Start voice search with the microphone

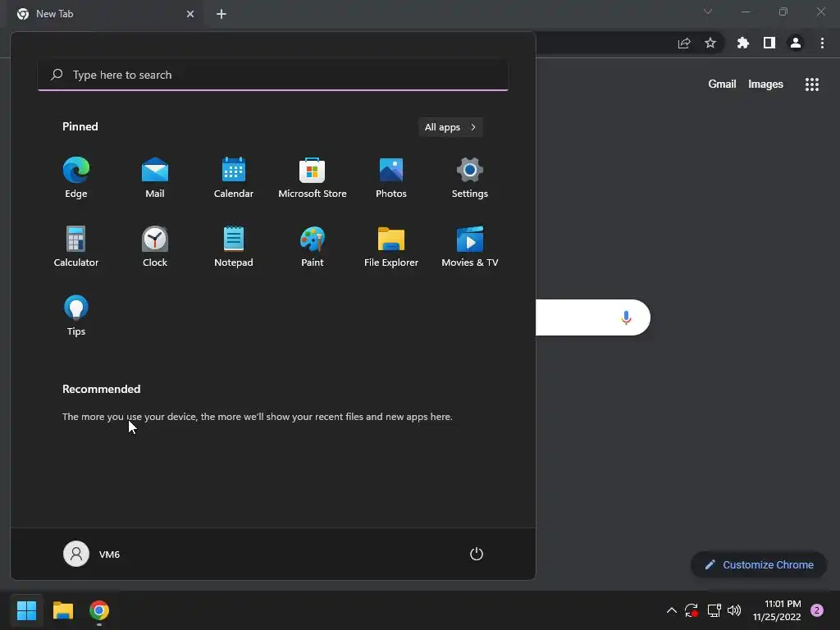tap(626, 317)
